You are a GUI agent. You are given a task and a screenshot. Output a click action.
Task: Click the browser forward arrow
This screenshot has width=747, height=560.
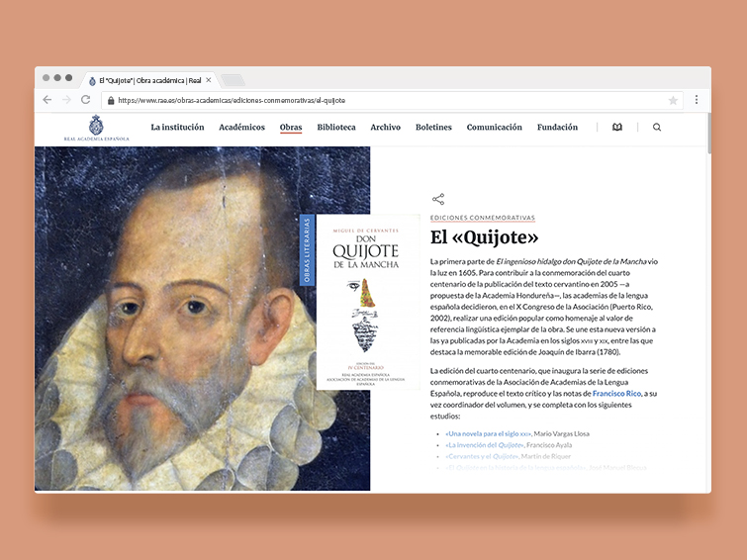(66, 100)
